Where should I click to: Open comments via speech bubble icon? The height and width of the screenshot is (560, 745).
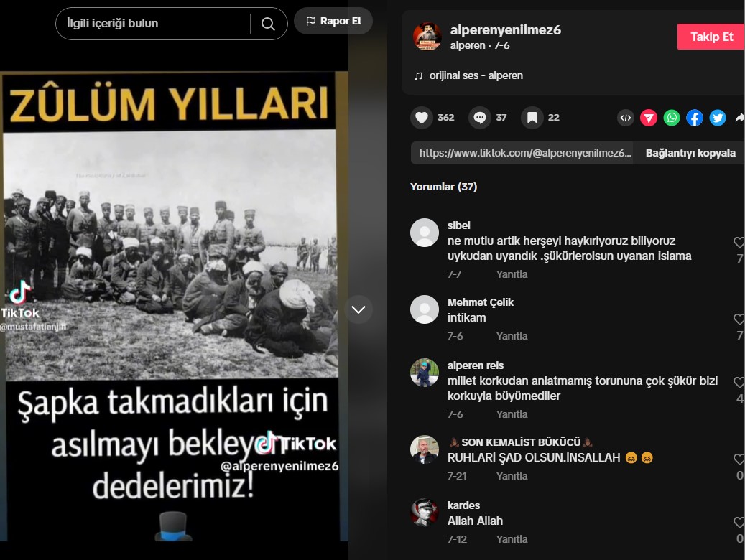pos(479,117)
